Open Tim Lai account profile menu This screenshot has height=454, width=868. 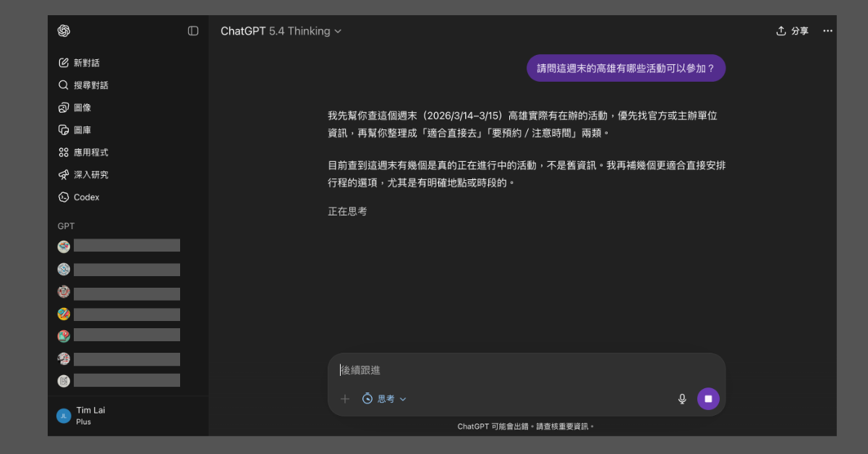[90, 415]
